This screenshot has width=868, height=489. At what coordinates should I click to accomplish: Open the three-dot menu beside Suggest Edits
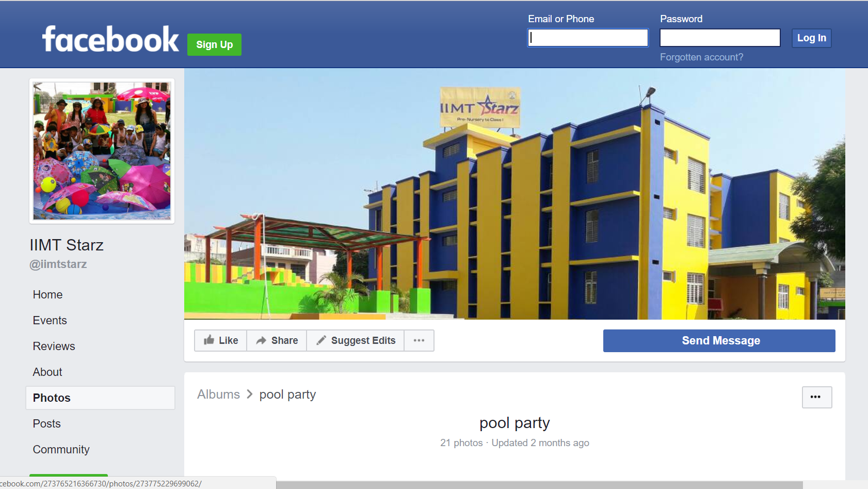click(x=419, y=341)
